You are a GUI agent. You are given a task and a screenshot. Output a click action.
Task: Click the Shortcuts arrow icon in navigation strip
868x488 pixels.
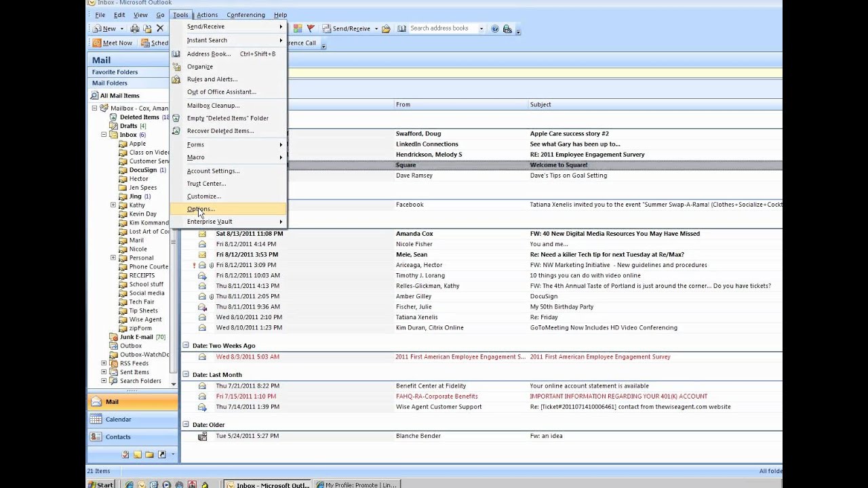point(161,454)
